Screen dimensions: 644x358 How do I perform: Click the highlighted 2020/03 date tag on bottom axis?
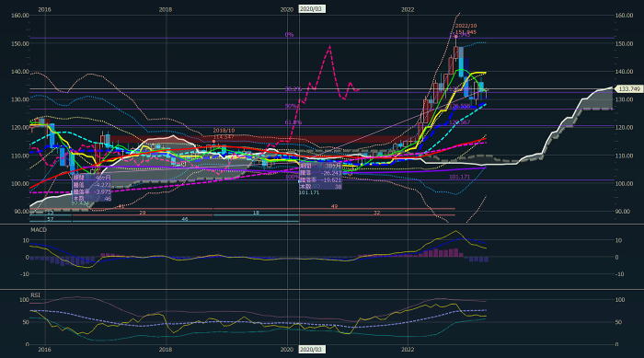(312, 350)
